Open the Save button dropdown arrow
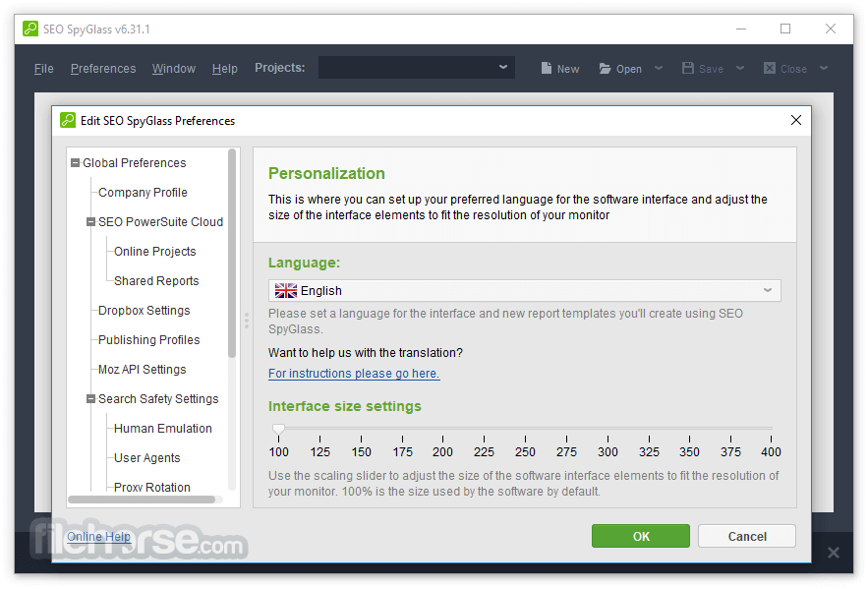The width and height of the screenshot is (868, 589). [x=740, y=68]
